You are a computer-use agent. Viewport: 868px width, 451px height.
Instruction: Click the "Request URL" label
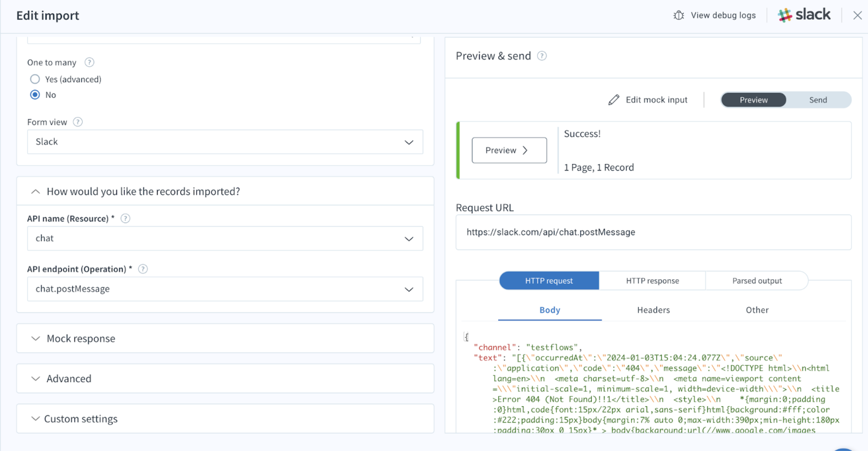(485, 208)
